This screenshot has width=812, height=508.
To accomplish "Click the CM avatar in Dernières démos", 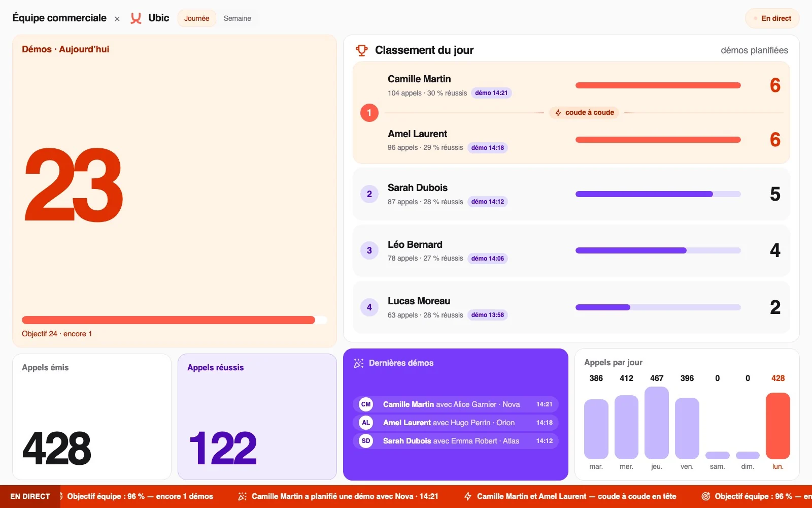I will 366,404.
